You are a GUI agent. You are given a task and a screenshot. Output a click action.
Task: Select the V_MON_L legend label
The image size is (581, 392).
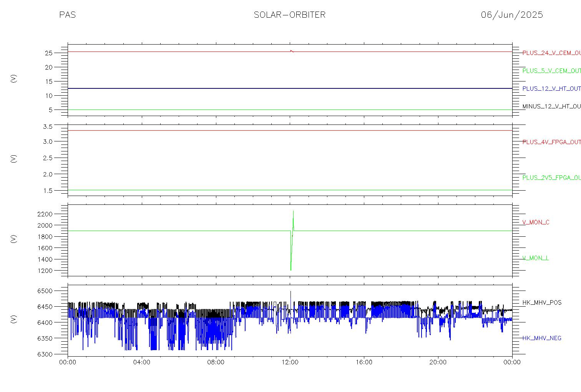tap(536, 258)
